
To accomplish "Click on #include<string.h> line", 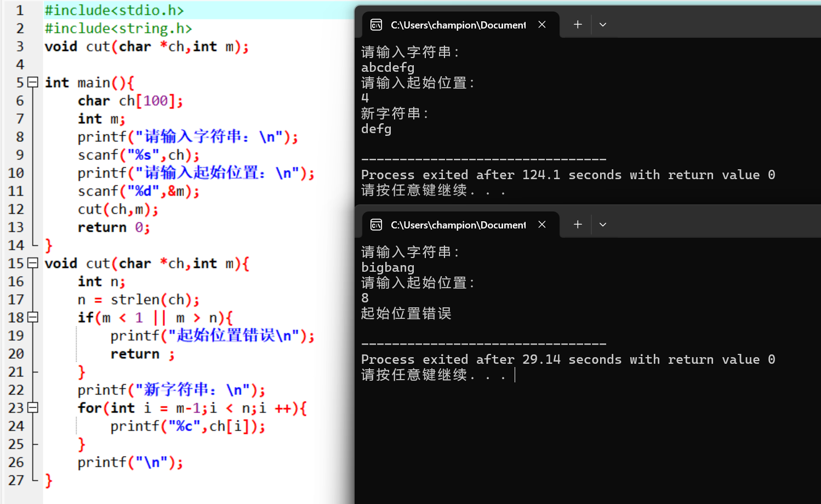I will pyautogui.click(x=118, y=28).
